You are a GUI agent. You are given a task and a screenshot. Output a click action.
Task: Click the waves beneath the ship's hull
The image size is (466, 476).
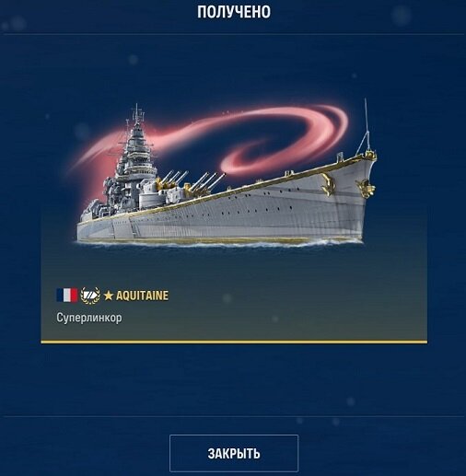(219, 242)
